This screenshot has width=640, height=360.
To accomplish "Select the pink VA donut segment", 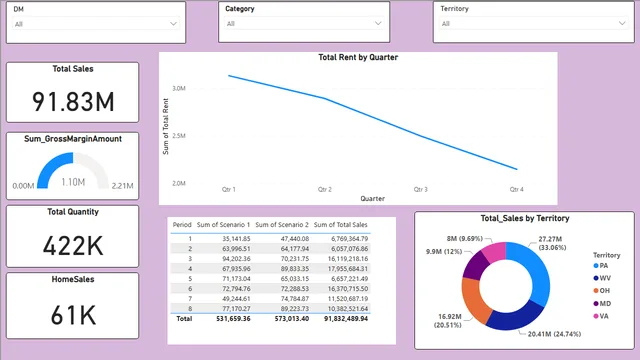I will [x=495, y=252].
